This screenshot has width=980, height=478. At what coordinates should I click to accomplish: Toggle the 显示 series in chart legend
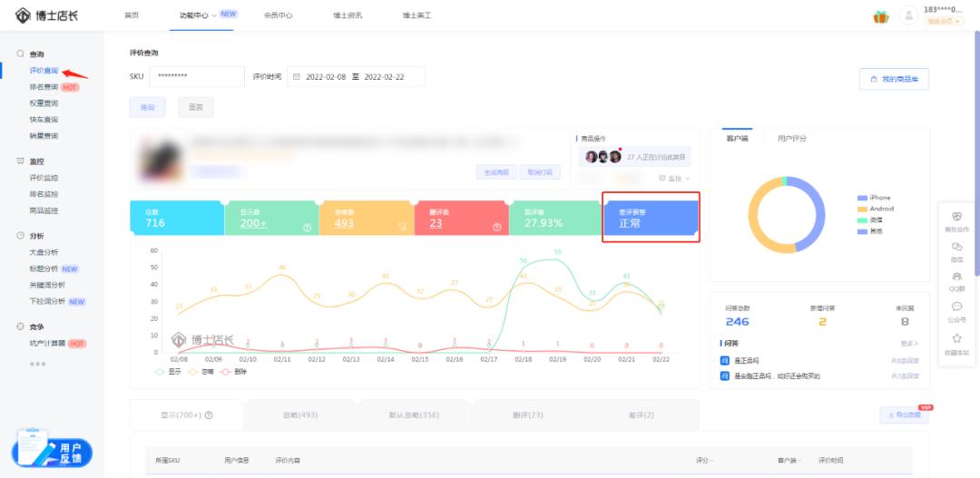pyautogui.click(x=167, y=372)
